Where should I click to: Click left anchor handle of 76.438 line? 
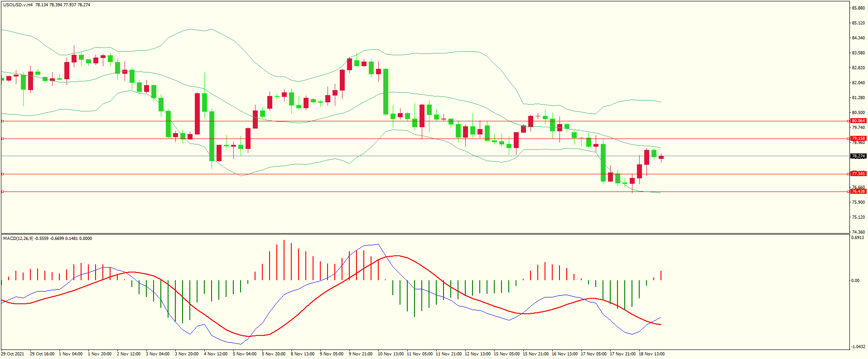(x=2, y=191)
